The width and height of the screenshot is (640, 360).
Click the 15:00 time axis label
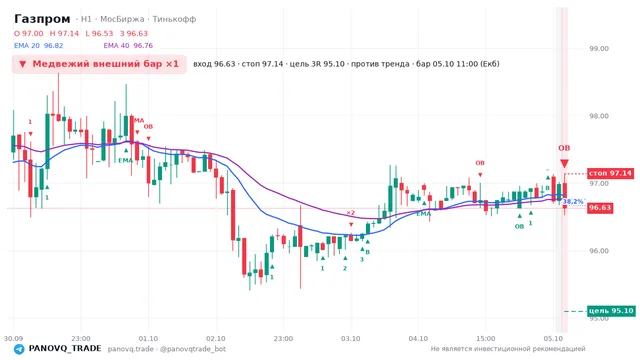click(x=486, y=339)
